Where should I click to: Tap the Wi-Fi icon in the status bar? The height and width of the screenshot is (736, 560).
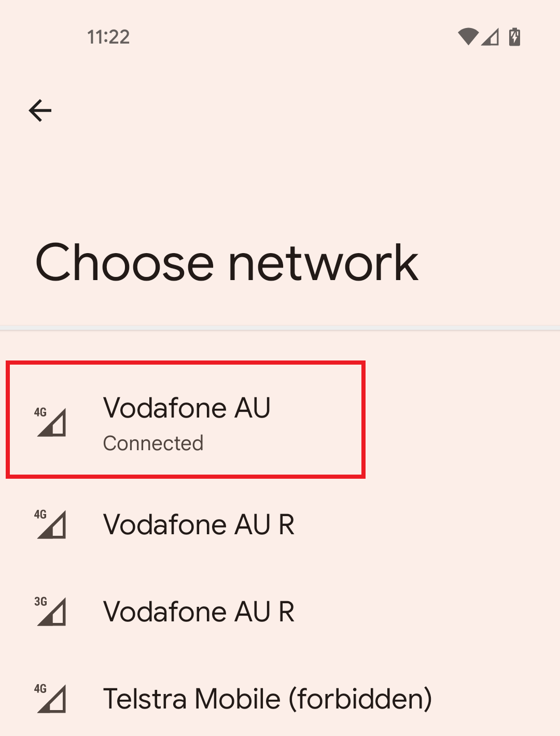[x=467, y=37]
